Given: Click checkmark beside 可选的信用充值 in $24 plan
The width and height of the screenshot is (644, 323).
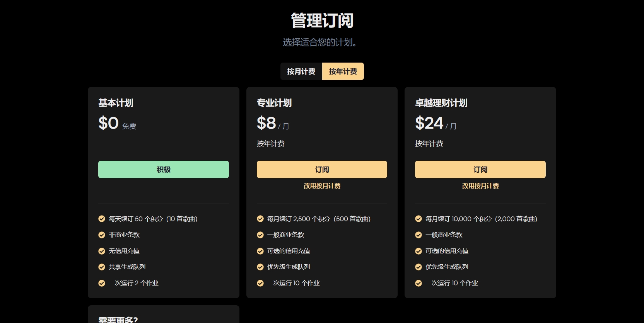Looking at the screenshot, I should (x=419, y=251).
